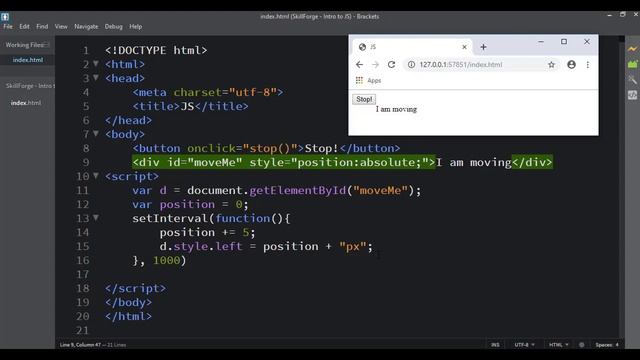Image resolution: width=640 pixels, height=360 pixels.
Task: Click the linting status circle in status bar
Action: 582,345
